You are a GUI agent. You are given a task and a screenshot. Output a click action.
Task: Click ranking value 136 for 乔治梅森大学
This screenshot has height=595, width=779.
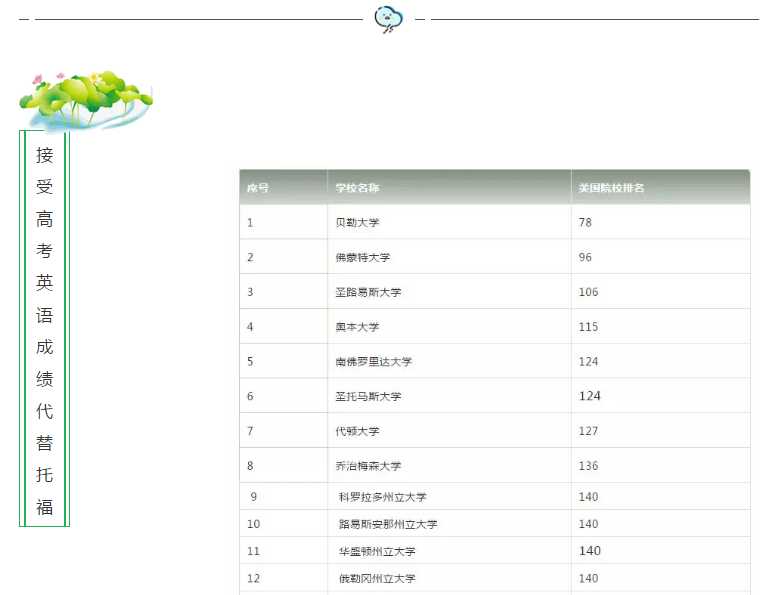[x=588, y=466]
